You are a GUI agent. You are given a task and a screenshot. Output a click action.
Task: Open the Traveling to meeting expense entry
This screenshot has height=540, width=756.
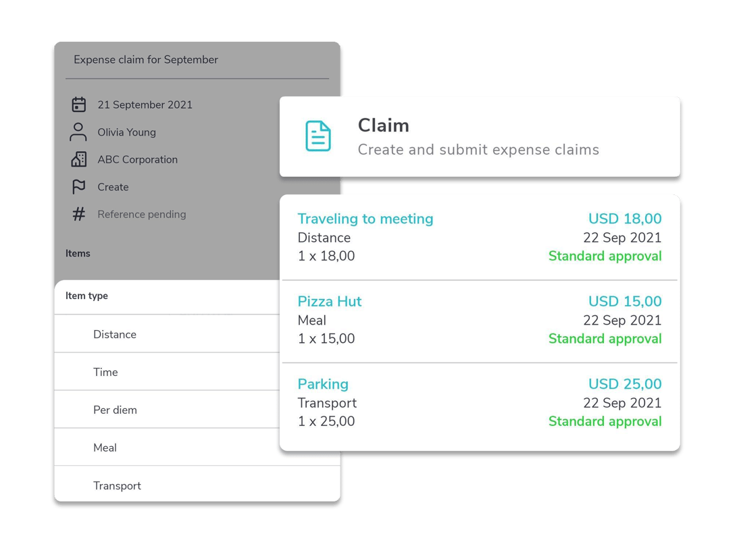[366, 219]
